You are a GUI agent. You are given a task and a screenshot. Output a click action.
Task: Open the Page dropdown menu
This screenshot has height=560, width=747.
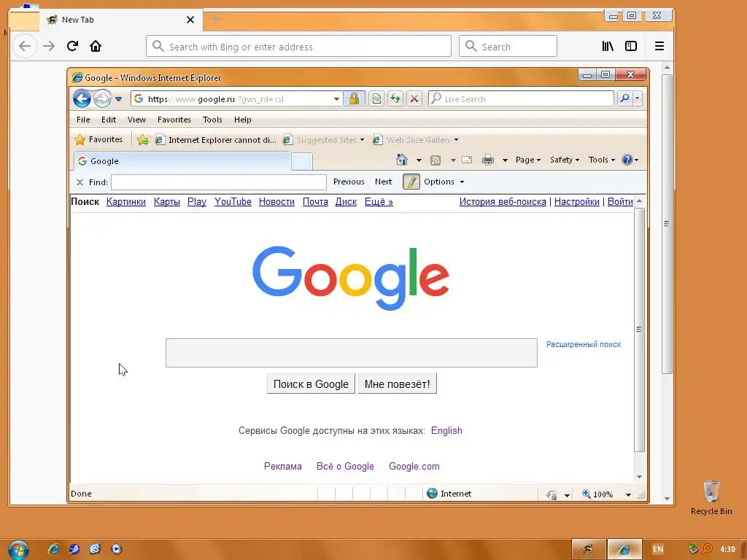coord(528,160)
